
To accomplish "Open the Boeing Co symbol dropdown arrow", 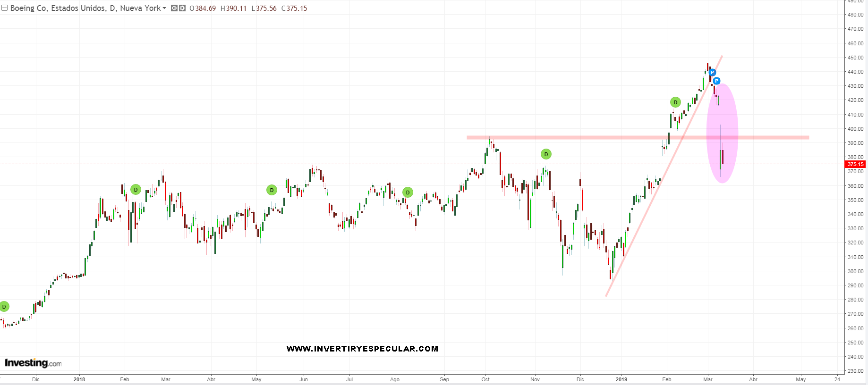I will click(164, 8).
